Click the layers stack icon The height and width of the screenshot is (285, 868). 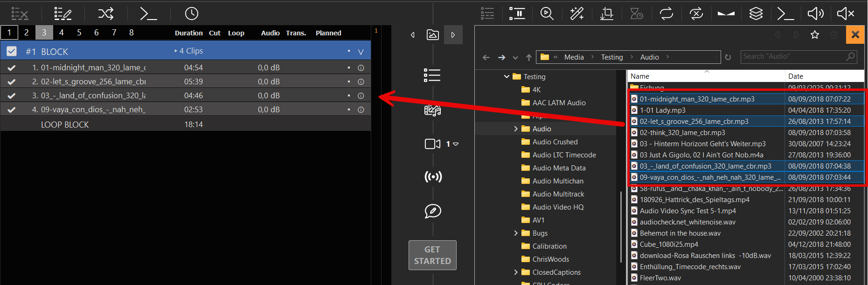coord(756,14)
